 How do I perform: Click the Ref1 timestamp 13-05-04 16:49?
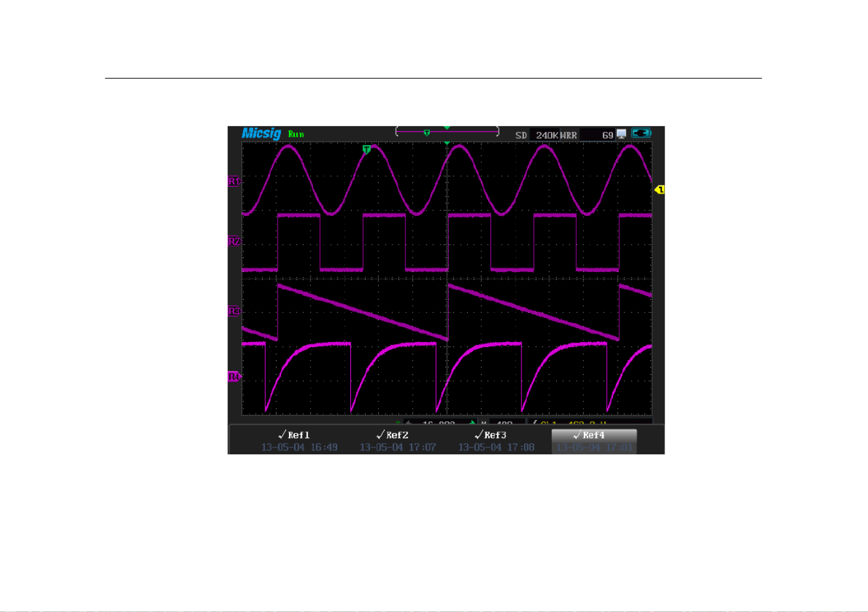click(299, 447)
